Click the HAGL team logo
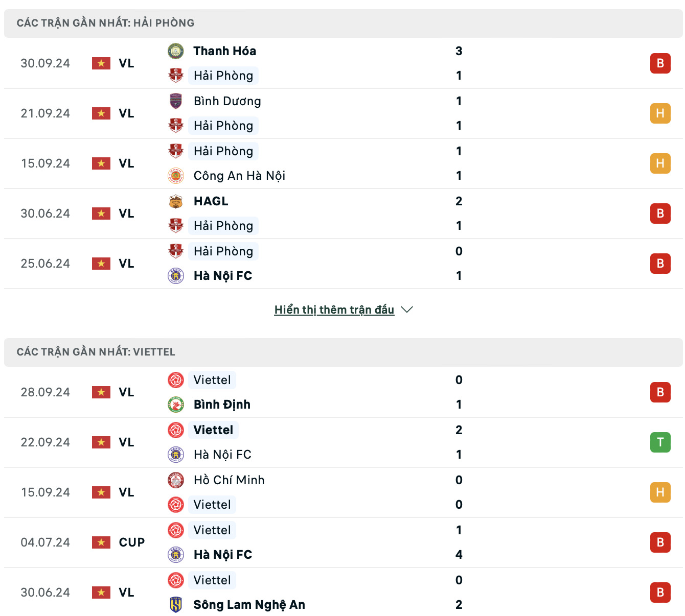This screenshot has width=685, height=616. click(176, 201)
